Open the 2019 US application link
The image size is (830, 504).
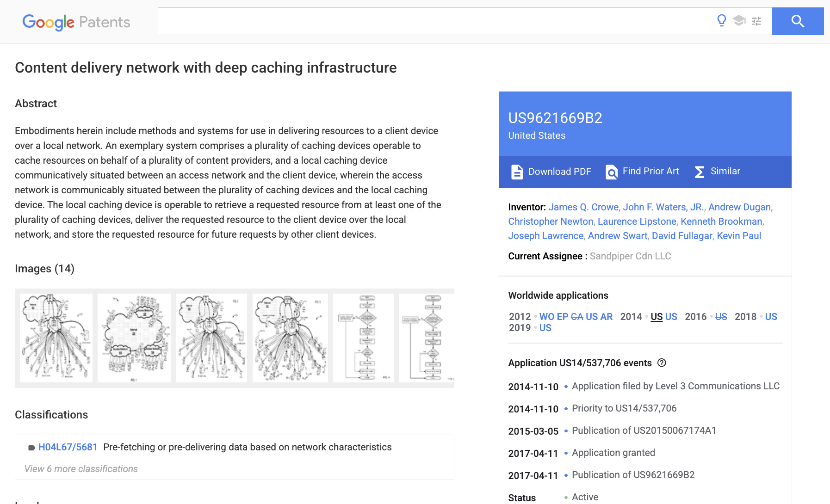point(545,328)
